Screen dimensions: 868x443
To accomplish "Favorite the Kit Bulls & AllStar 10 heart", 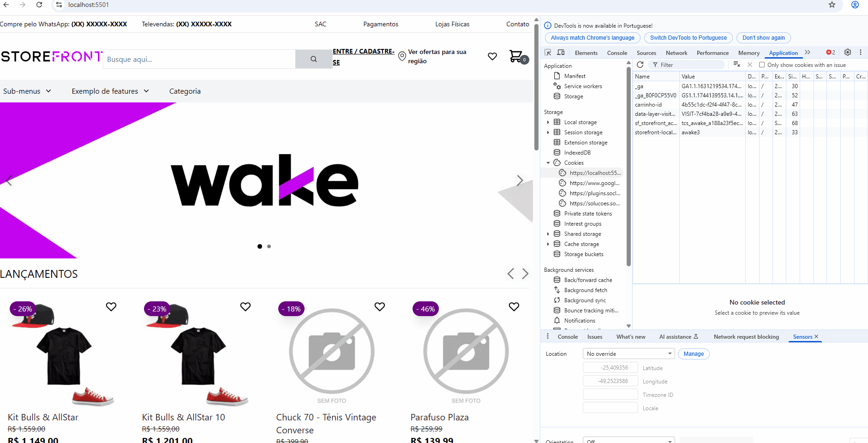I will (x=245, y=306).
